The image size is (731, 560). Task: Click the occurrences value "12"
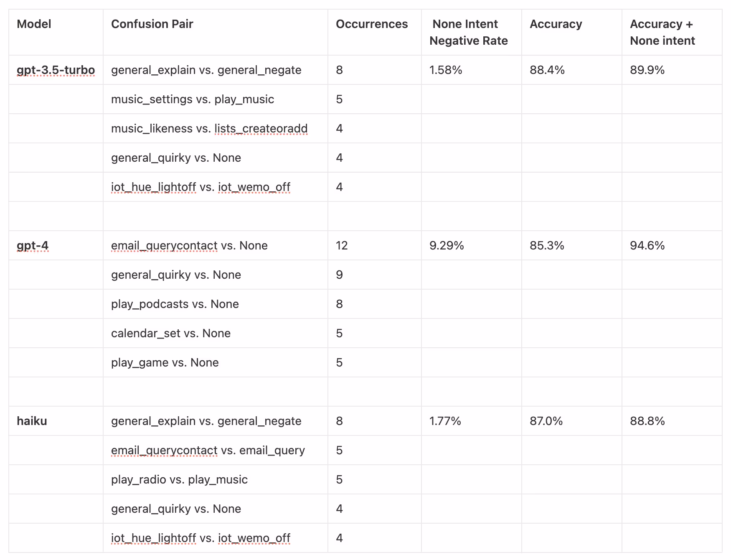tap(342, 245)
